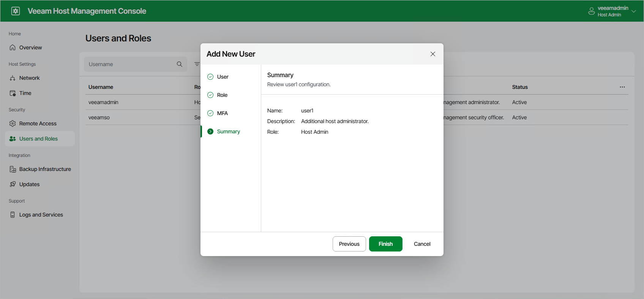Viewport: 644px width, 299px height.
Task: Go to Network settings
Action: tap(40, 78)
